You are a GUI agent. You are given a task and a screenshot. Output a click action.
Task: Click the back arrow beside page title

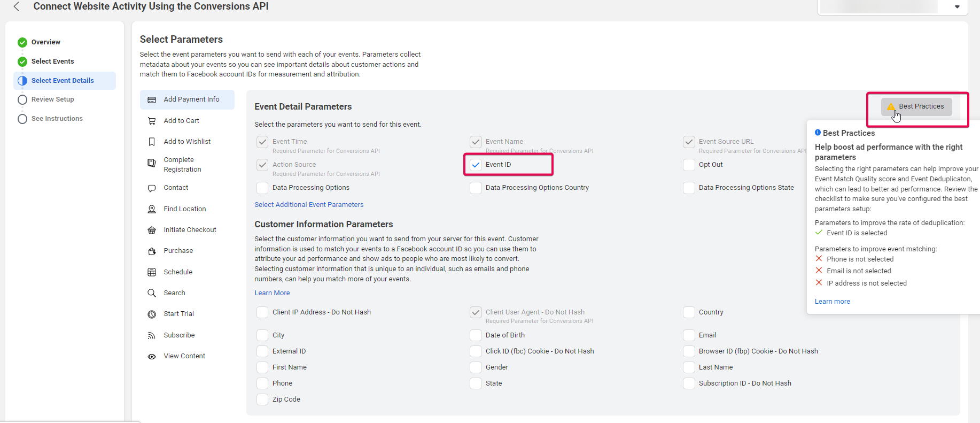pyautogui.click(x=17, y=6)
